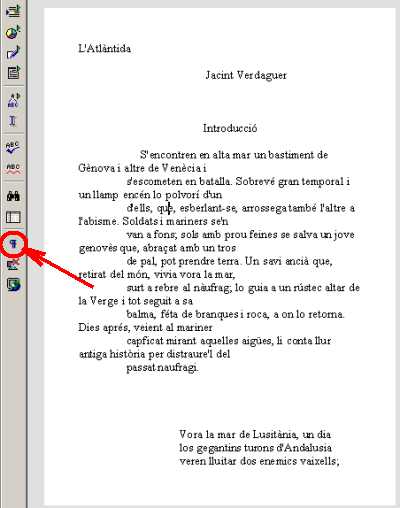Toggle AutoSpellcheck ABC wavy underline icon

click(x=13, y=169)
